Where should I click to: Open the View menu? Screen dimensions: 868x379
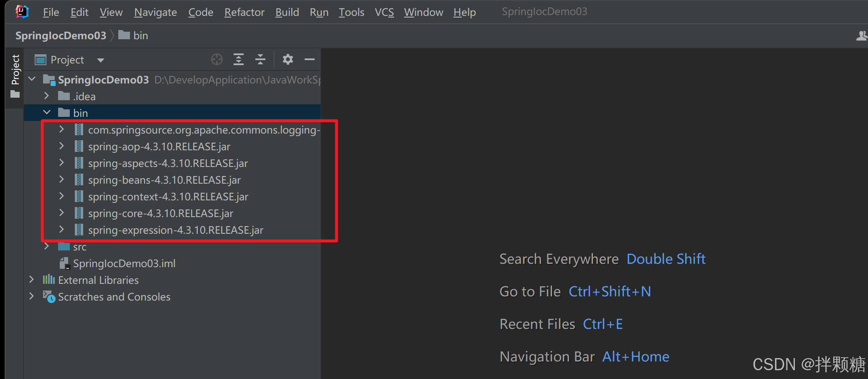point(111,12)
